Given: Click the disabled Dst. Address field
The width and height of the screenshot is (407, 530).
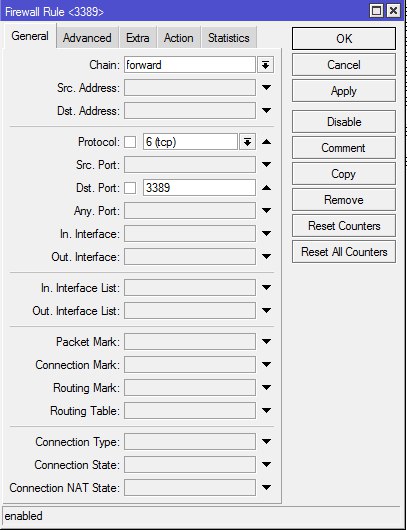Looking at the screenshot, I should (190, 111).
